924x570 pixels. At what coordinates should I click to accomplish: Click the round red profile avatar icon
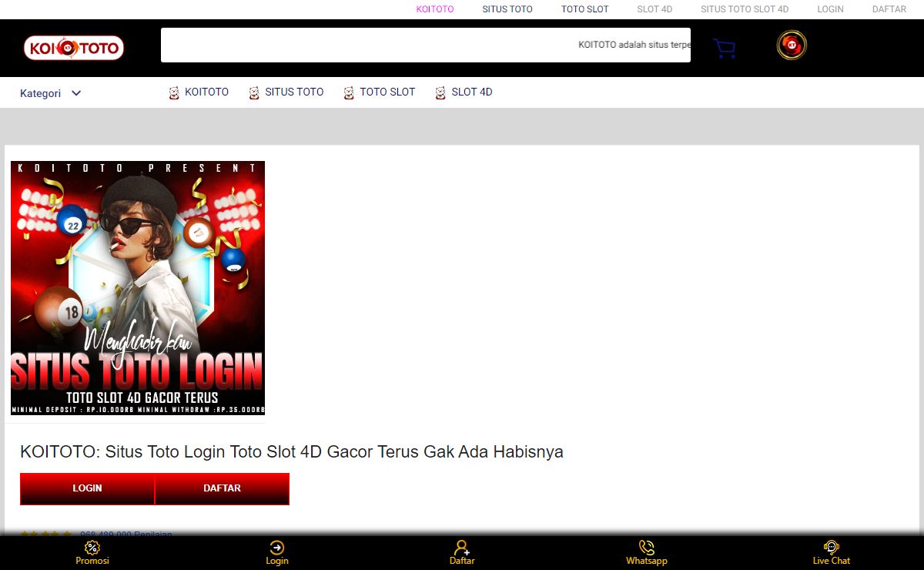point(791,45)
